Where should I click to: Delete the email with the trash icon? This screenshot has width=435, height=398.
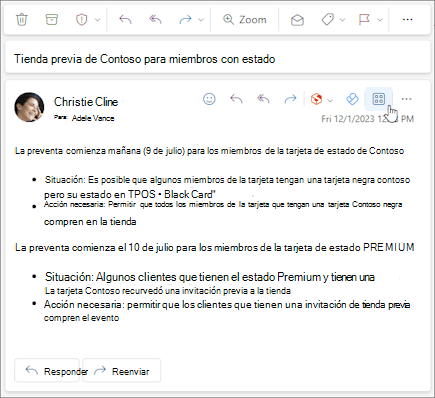click(22, 19)
